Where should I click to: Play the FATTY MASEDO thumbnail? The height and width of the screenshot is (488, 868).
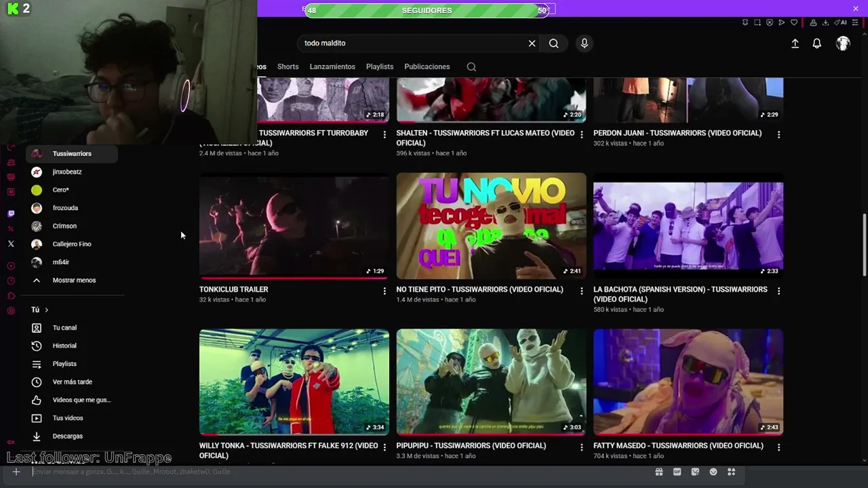pyautogui.click(x=688, y=382)
